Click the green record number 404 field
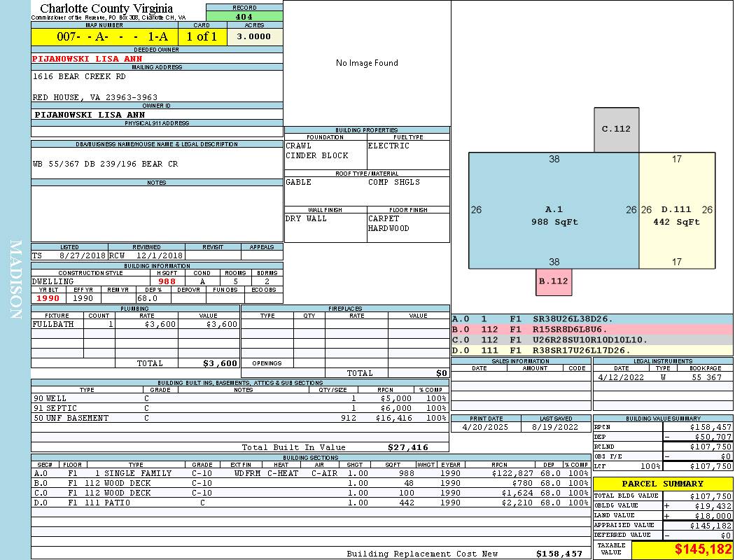The image size is (735, 560). pos(244,17)
